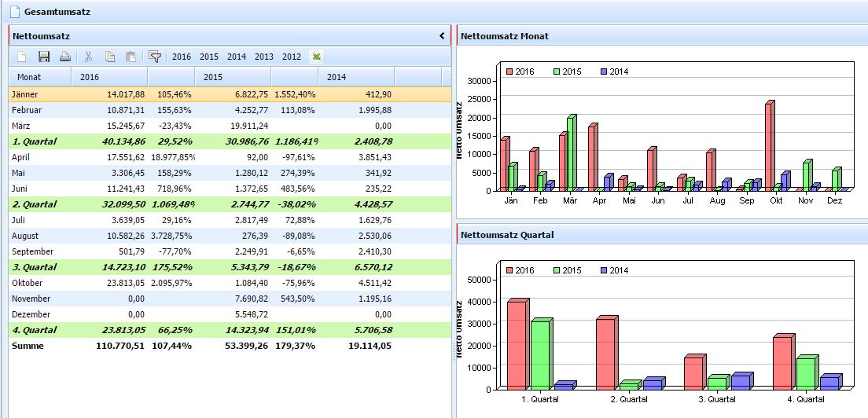Open the filter funnel tool

pyautogui.click(x=155, y=57)
